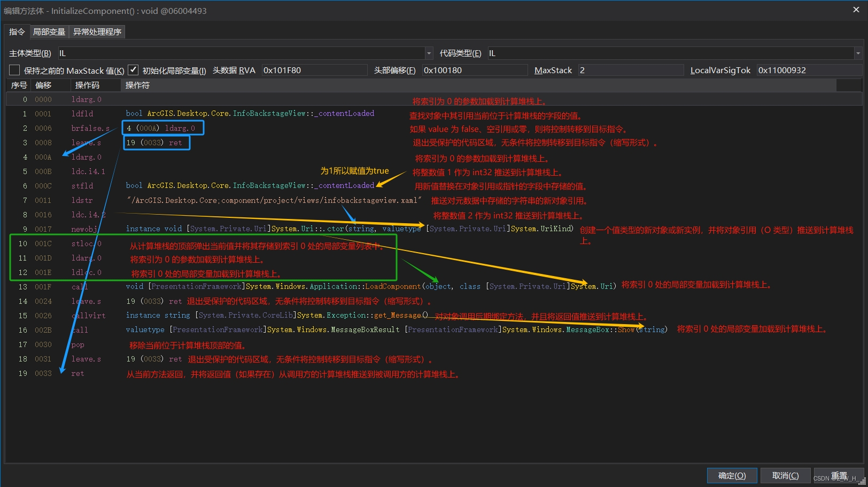Select the ldc.i4.1 opcode in row 5
The image size is (868, 487).
[x=88, y=171]
